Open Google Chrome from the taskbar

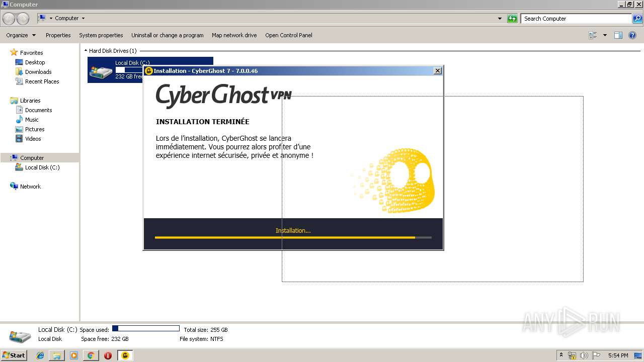click(x=91, y=355)
